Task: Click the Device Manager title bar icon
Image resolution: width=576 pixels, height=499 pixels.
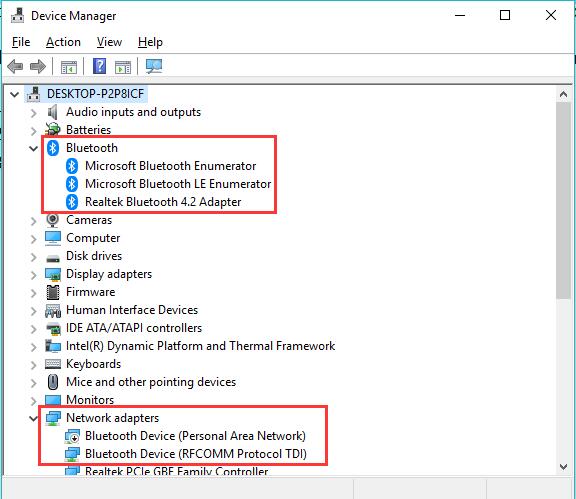Action: click(x=17, y=15)
